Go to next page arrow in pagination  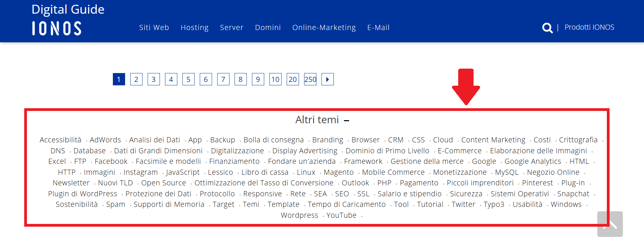click(x=328, y=79)
